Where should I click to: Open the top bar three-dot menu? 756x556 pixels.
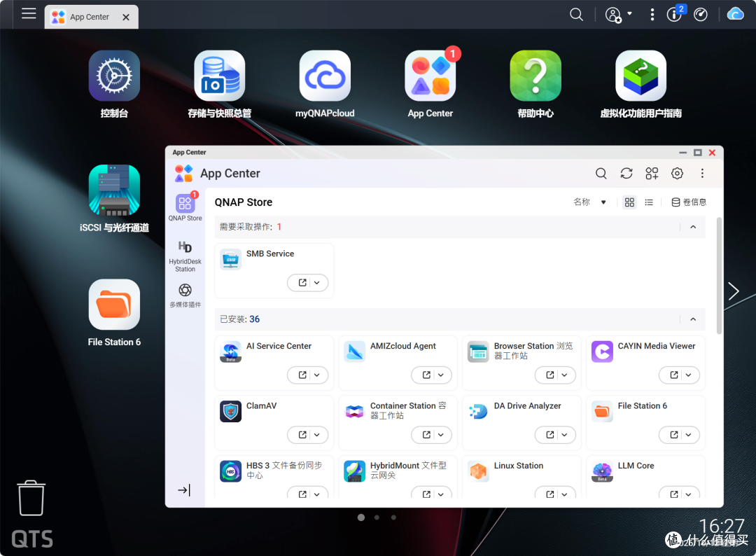tap(652, 15)
